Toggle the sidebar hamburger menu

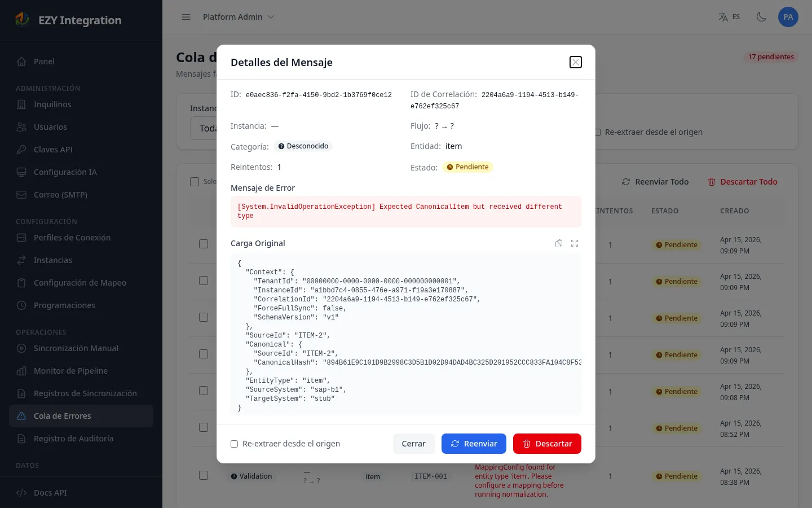pyautogui.click(x=186, y=17)
